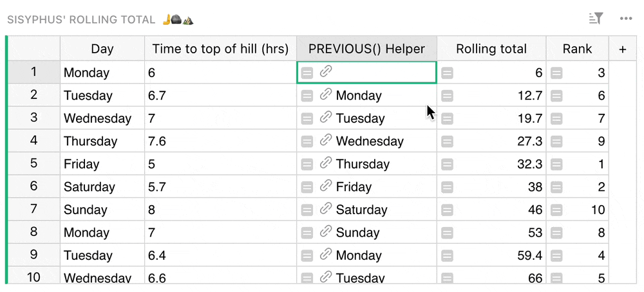The image size is (644, 292).
Task: Select the Rolling total column header
Action: 491,49
